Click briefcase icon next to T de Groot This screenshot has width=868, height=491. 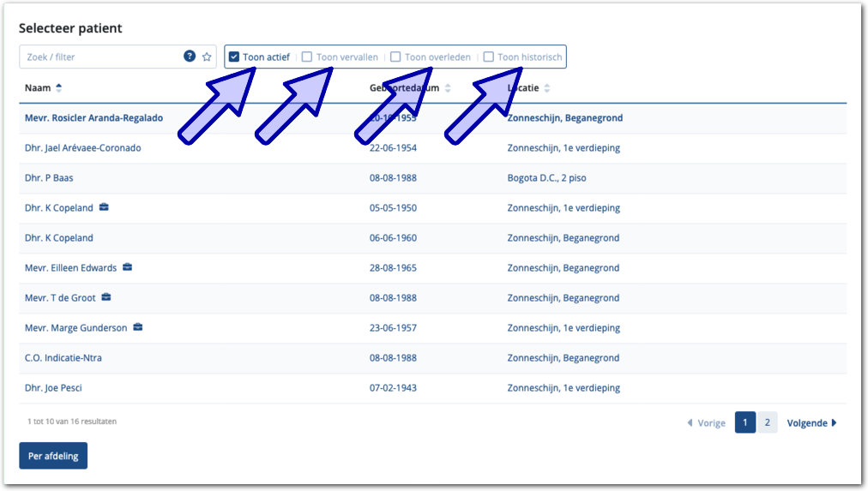pyautogui.click(x=106, y=297)
